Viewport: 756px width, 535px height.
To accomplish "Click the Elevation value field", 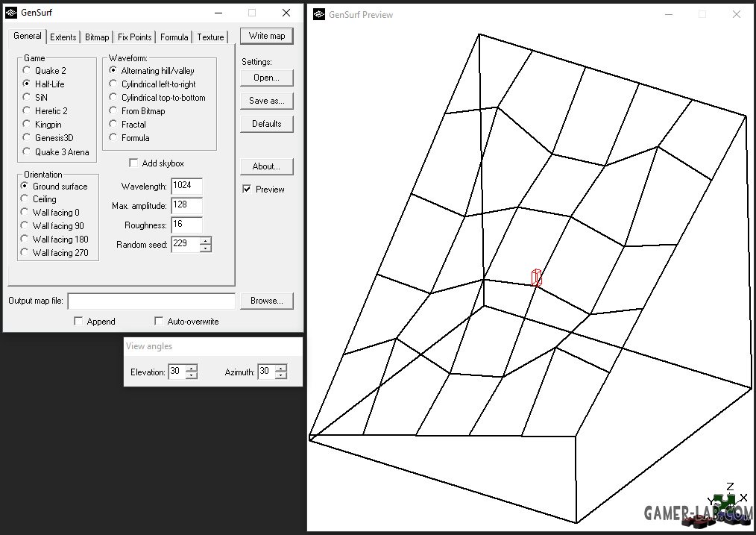I will (177, 372).
